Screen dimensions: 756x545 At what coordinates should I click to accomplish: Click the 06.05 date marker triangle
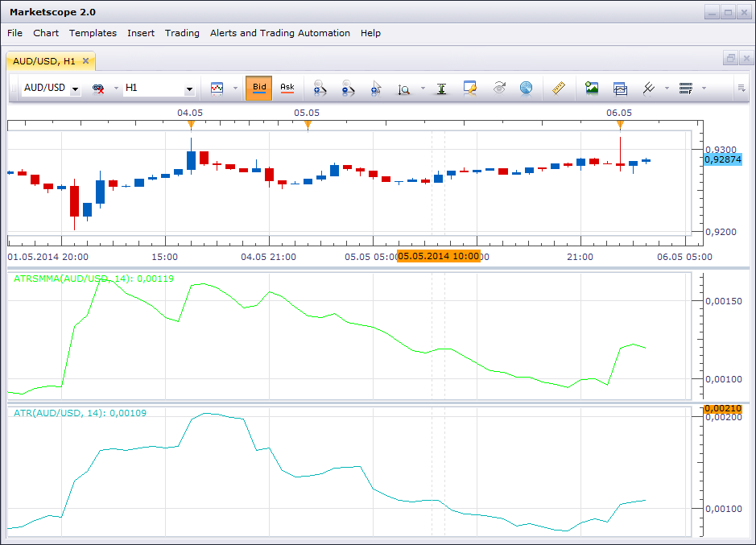pyautogui.click(x=620, y=126)
